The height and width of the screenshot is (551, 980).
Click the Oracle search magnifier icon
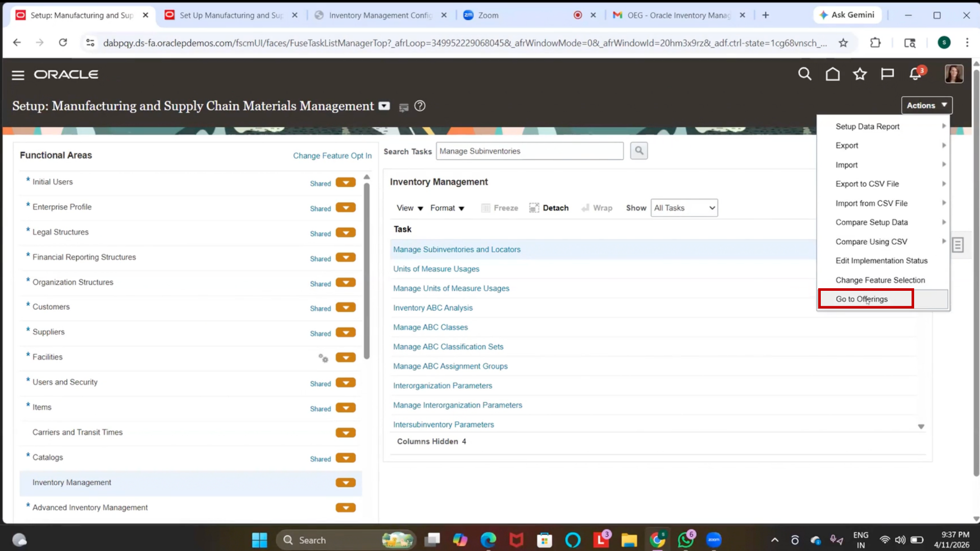click(804, 74)
